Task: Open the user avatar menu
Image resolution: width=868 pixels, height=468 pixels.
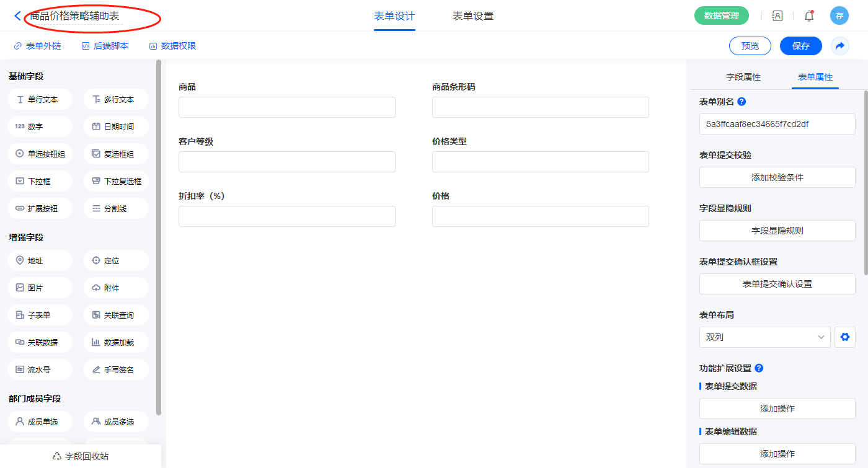Action: (x=839, y=16)
